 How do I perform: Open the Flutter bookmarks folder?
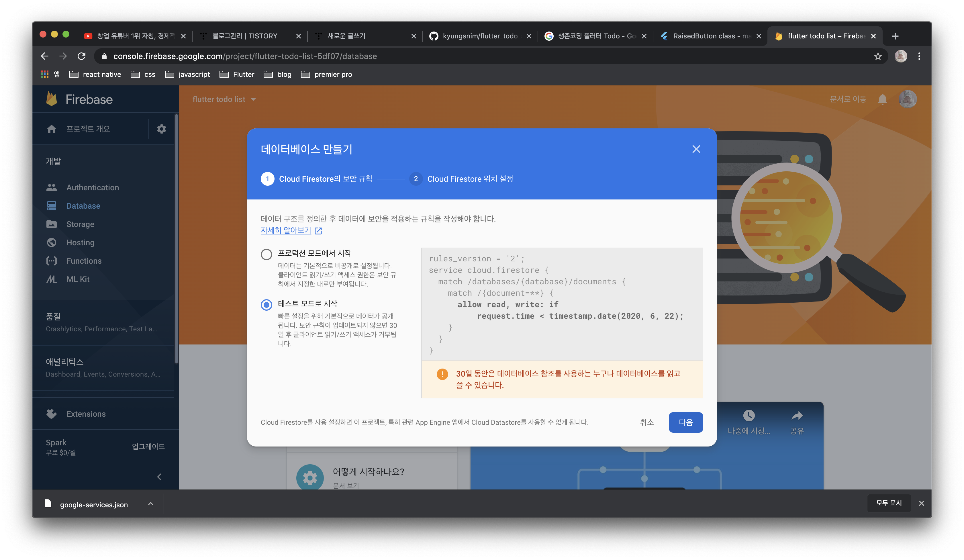tap(237, 75)
